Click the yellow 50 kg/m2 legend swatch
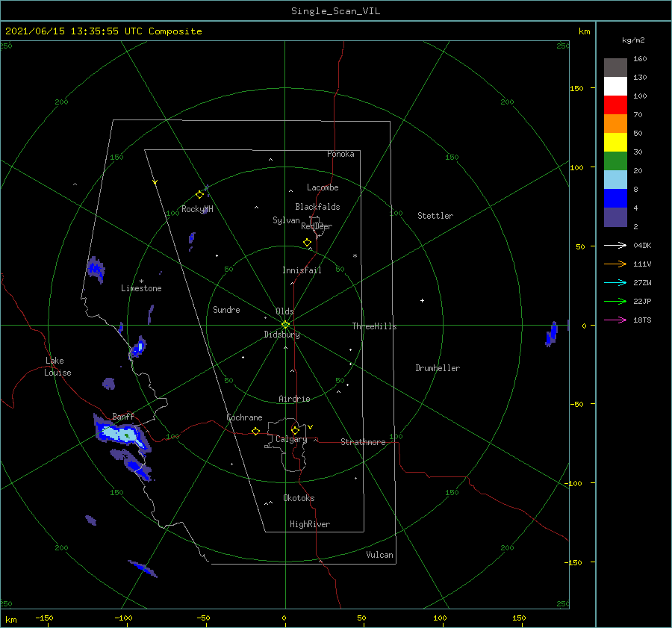Viewport: 672px width, 628px height. 615,143
